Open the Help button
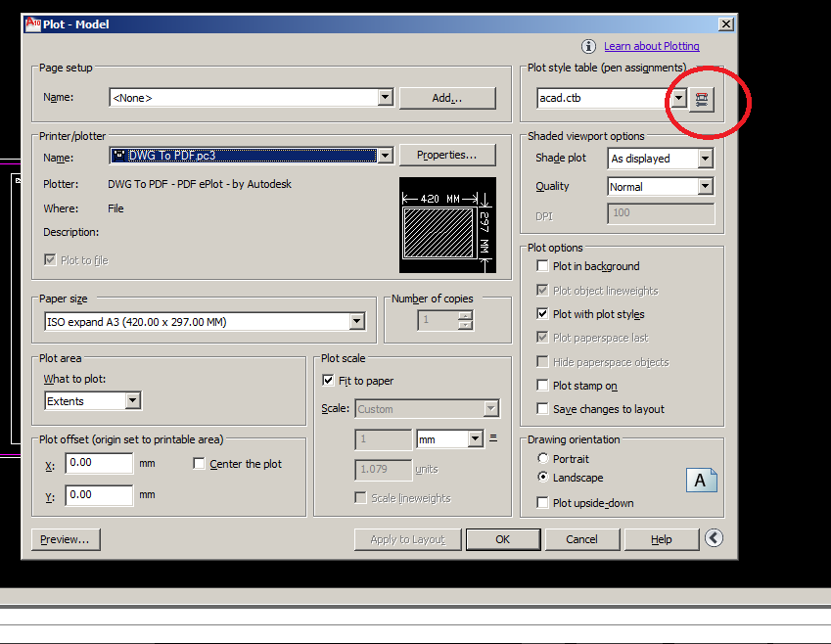 662,539
